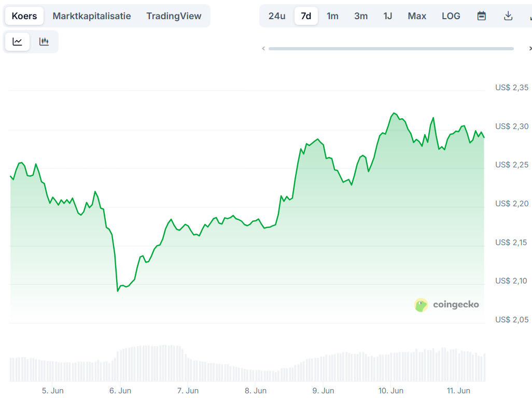Click the 11. Jun date label

point(458,391)
